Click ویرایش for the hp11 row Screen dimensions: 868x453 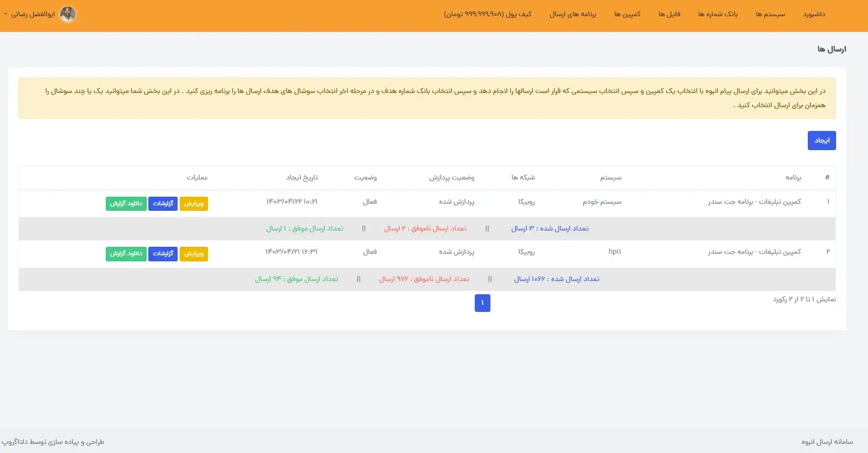(194, 254)
